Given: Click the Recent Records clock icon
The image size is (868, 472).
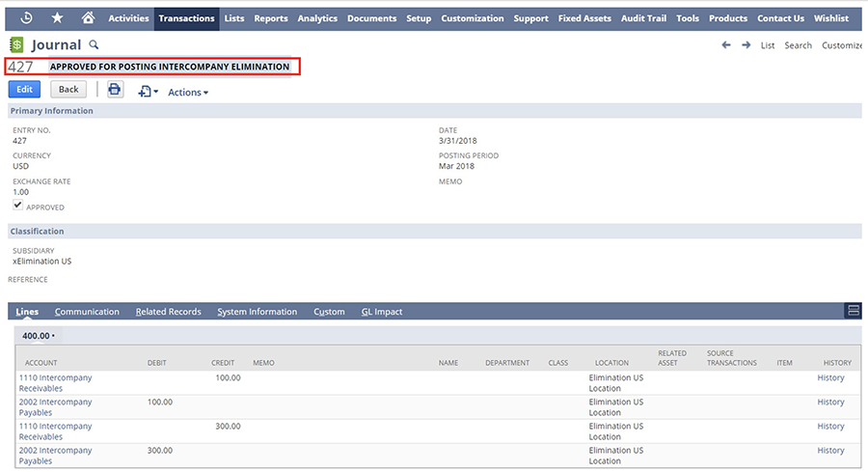Looking at the screenshot, I should [x=26, y=17].
